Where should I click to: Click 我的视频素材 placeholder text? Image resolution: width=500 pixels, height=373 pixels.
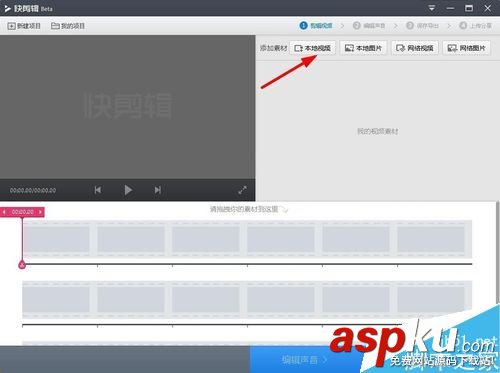click(x=377, y=131)
